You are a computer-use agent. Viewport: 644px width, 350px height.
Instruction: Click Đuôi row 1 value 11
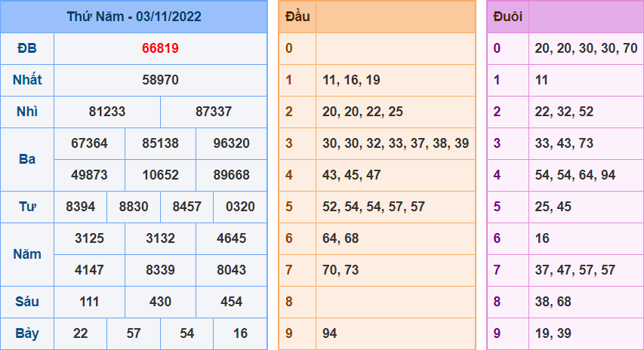(x=541, y=80)
